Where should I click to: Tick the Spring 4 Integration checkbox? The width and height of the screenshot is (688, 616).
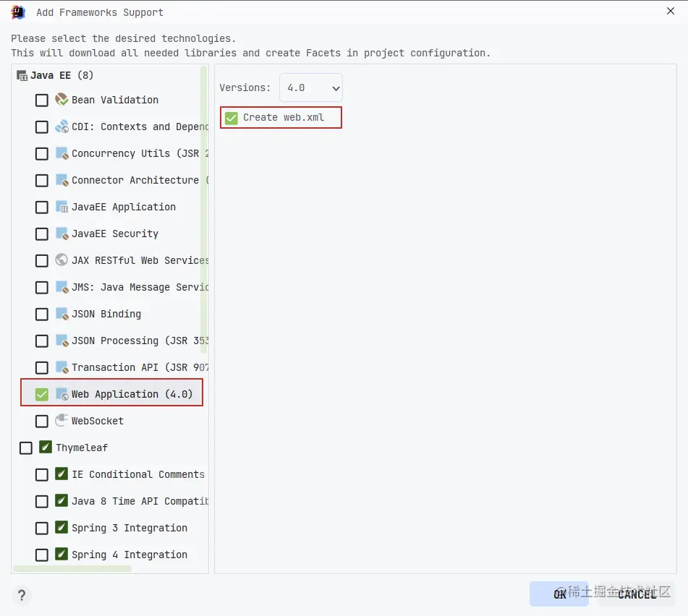tap(42, 555)
